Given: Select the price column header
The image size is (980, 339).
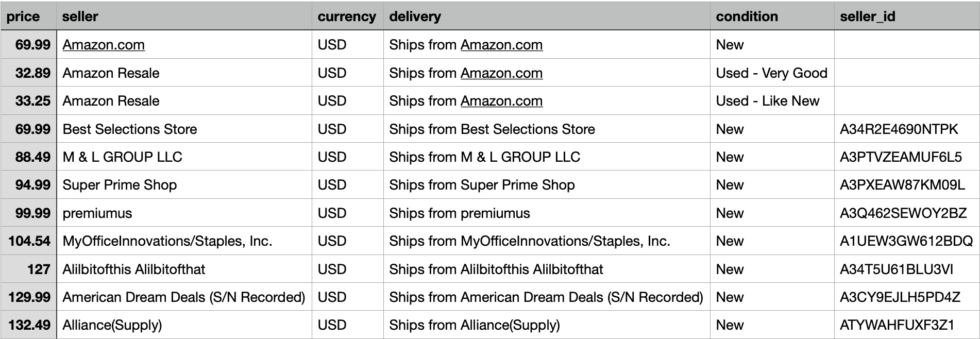Looking at the screenshot, I should point(28,16).
